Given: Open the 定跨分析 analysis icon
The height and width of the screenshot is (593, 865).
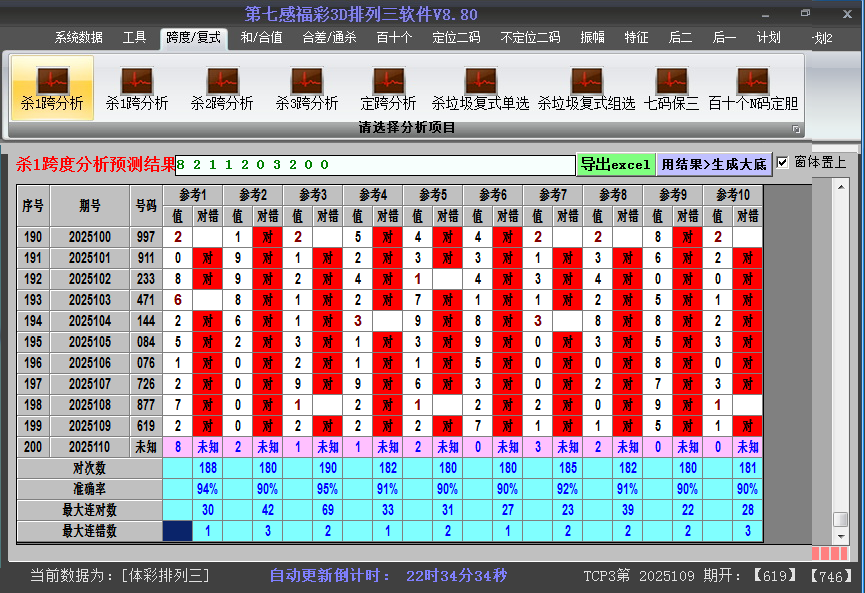Looking at the screenshot, I should click(x=388, y=88).
